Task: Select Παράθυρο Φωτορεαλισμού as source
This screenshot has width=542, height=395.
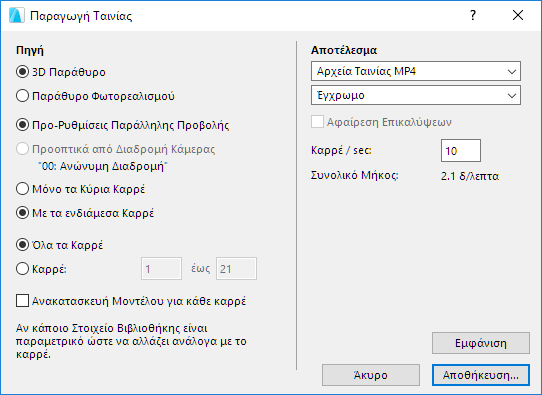Action: pyautogui.click(x=22, y=96)
